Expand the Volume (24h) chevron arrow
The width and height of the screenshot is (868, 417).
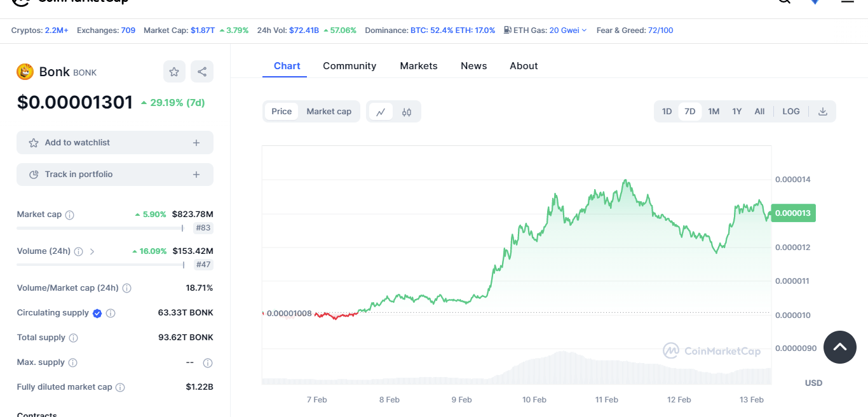[92, 251]
